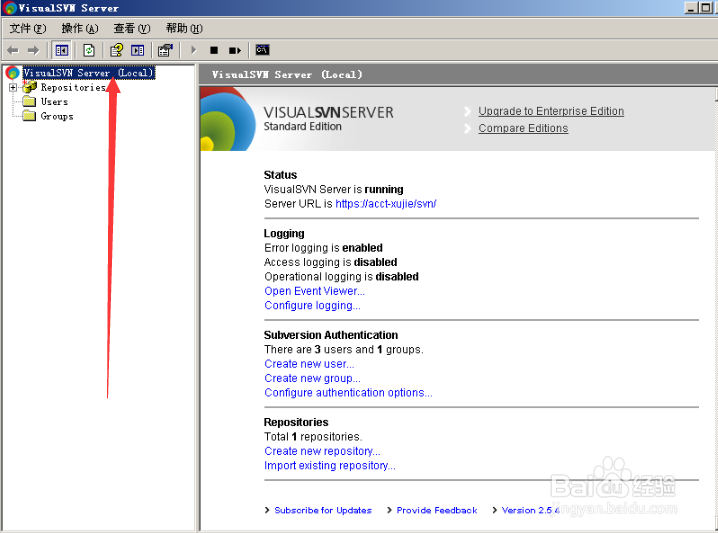Expand the Repositories tree node
Screen dimensions: 718x533
[x=13, y=87]
